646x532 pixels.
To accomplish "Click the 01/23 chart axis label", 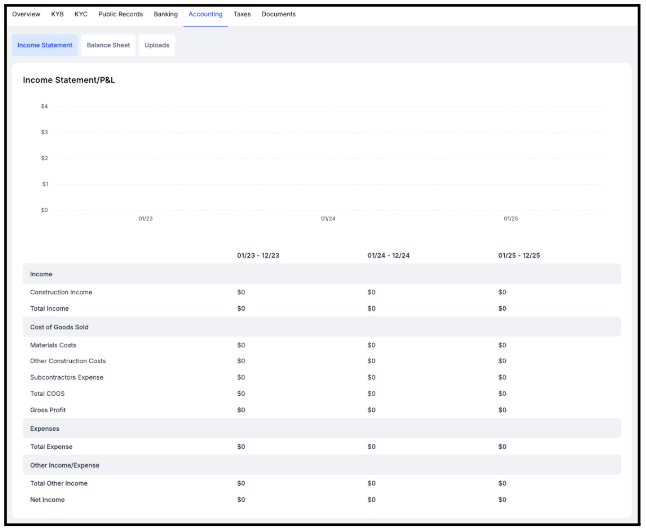I will point(145,219).
